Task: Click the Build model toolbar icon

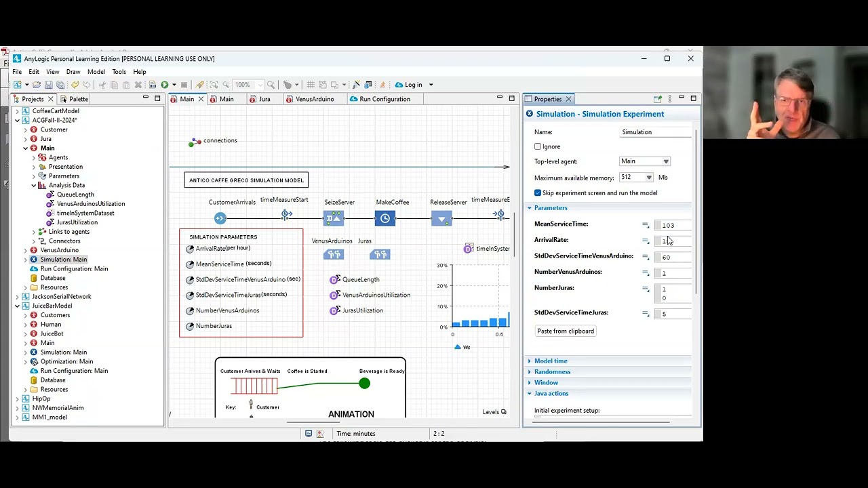Action: [153, 85]
